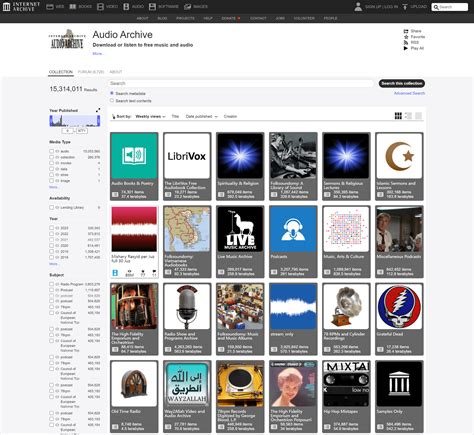The image size is (474, 435).
Task: Switch to tile grid view icon
Action: coord(398,116)
